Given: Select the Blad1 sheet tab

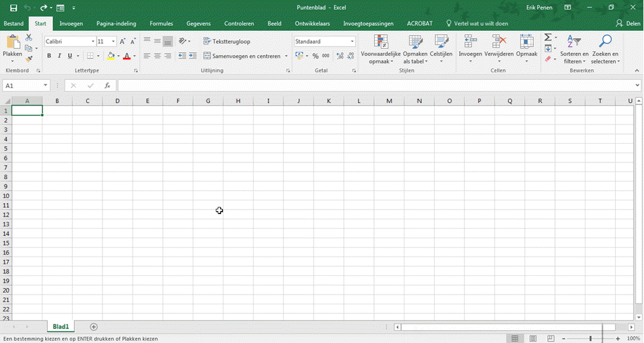Looking at the screenshot, I should coord(61,326).
